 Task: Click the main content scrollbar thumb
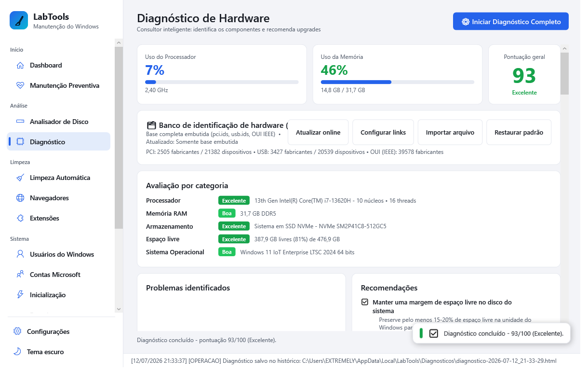point(564,73)
